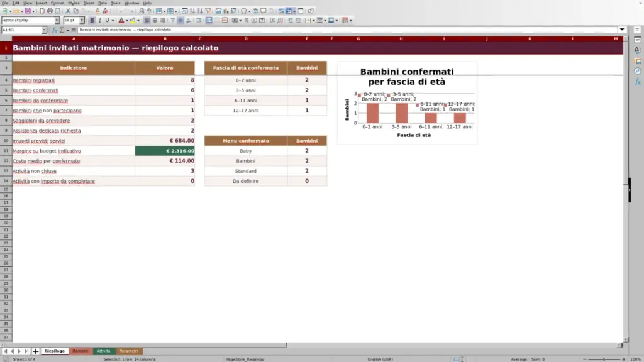644x362 pixels.
Task: Click the center horizontally alignment icon
Action: [155, 20]
